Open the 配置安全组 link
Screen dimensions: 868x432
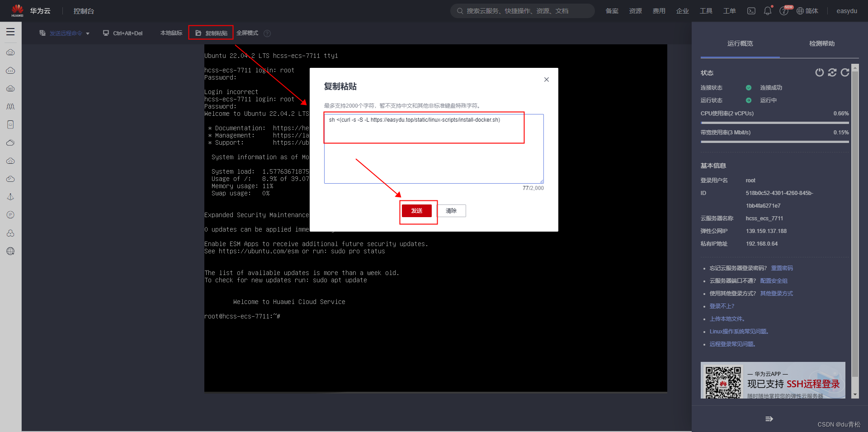point(774,281)
